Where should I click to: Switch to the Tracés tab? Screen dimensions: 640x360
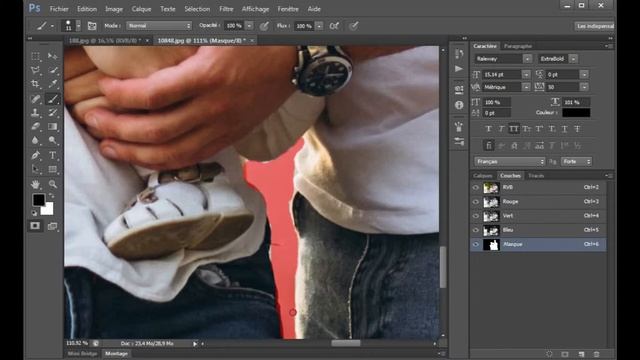(x=536, y=176)
